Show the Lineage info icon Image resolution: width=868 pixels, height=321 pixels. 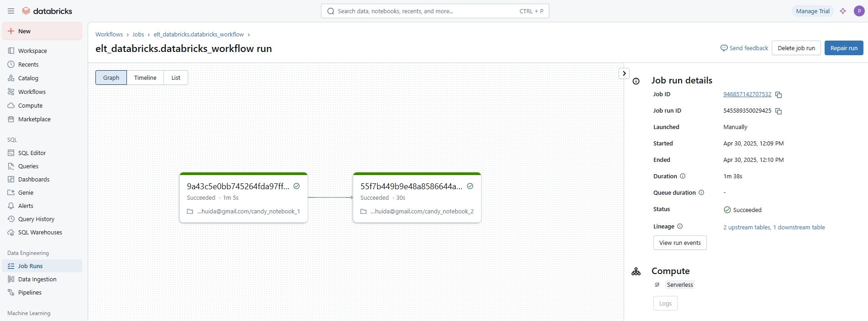click(x=680, y=226)
